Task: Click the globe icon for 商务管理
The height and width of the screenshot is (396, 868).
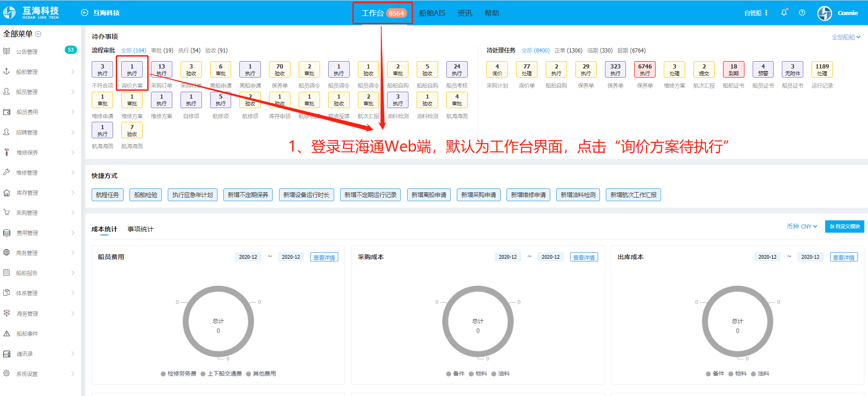Action: click(x=6, y=252)
